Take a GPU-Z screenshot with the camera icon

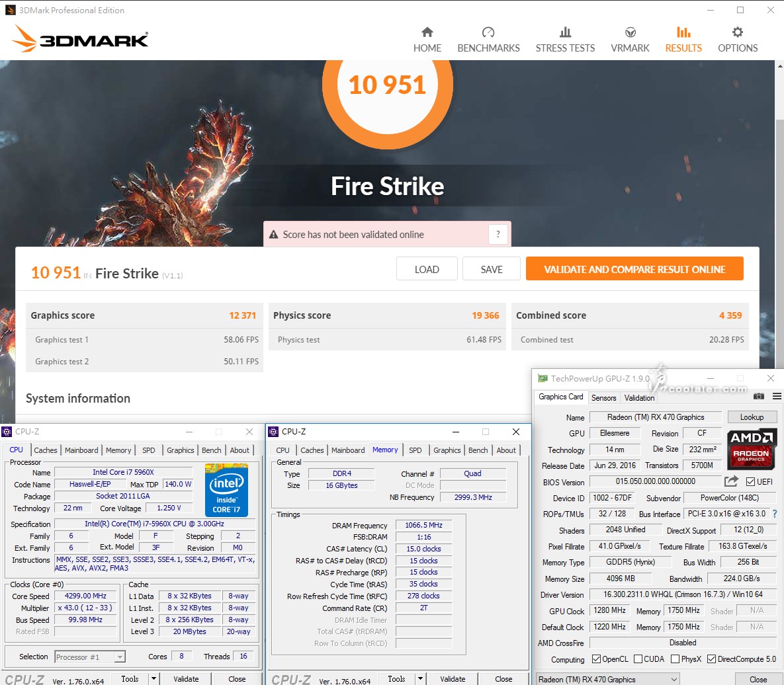(x=758, y=396)
